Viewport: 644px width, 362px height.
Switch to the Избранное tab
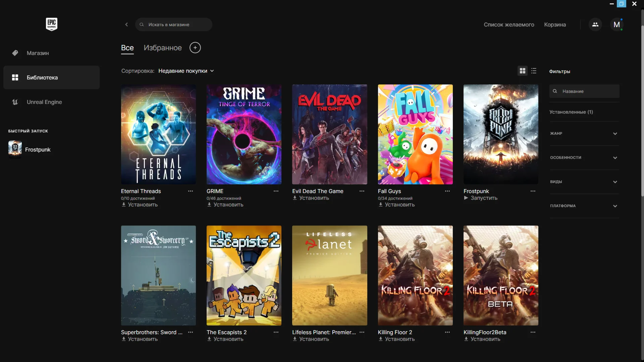[x=163, y=48]
